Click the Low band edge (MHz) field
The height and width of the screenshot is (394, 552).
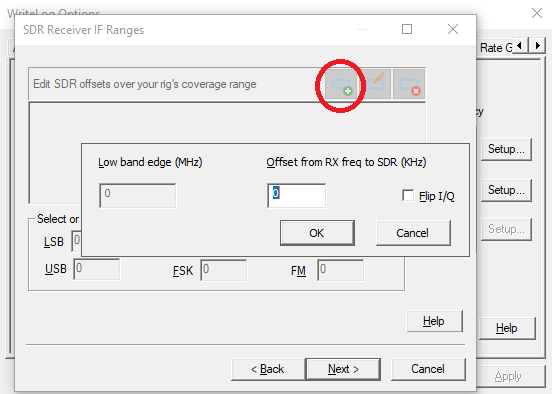[x=138, y=195]
